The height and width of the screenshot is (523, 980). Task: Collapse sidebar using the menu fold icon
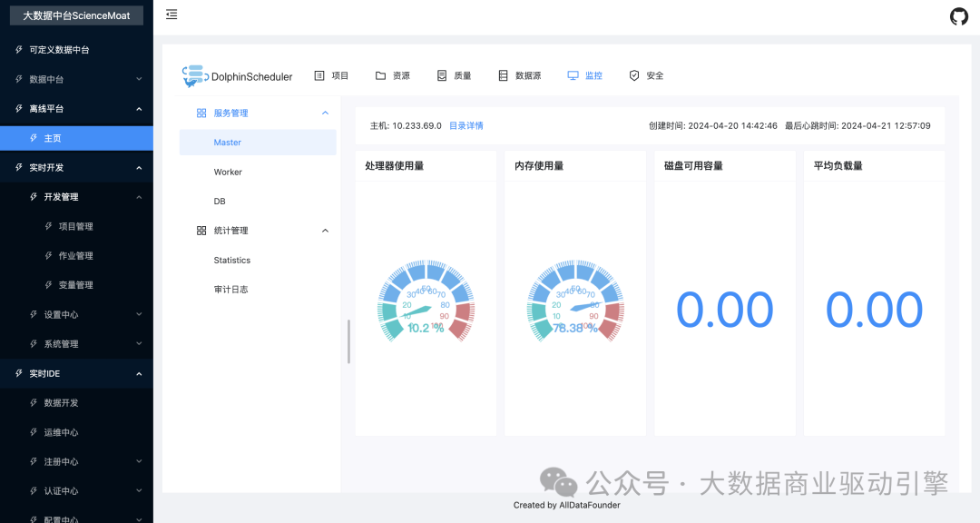tap(171, 15)
